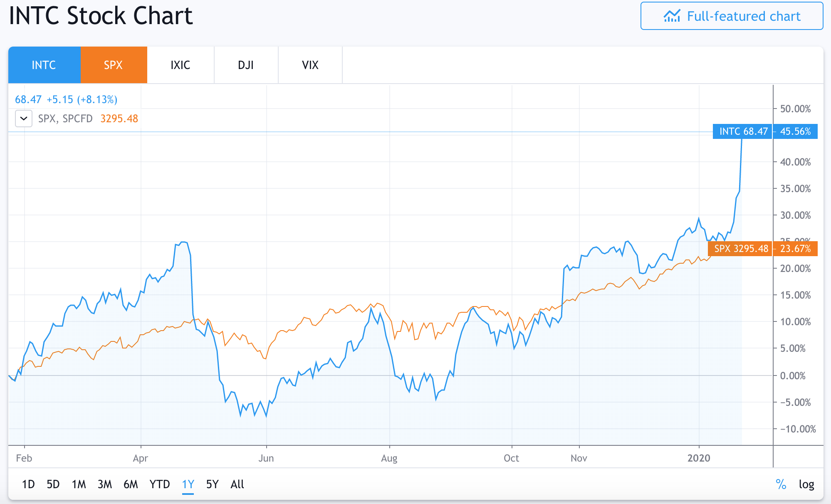Click the INTC Stock Chart heading
The width and height of the screenshot is (831, 504).
tap(101, 16)
